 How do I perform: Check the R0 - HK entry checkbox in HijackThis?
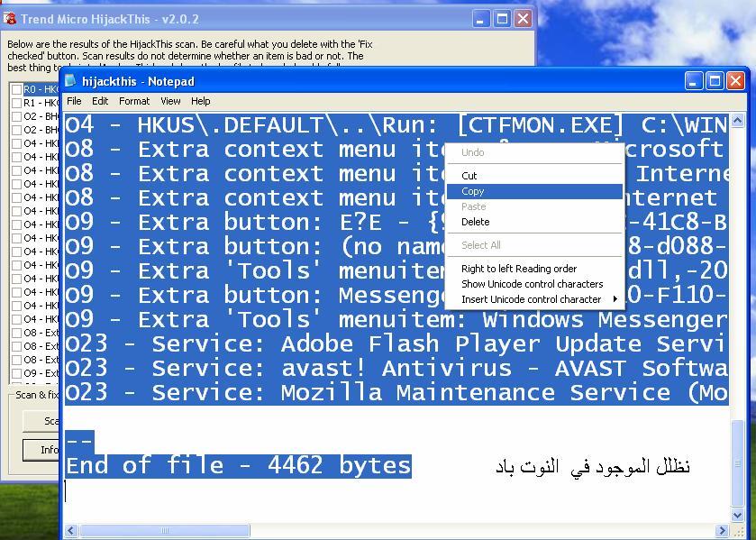[x=16, y=89]
